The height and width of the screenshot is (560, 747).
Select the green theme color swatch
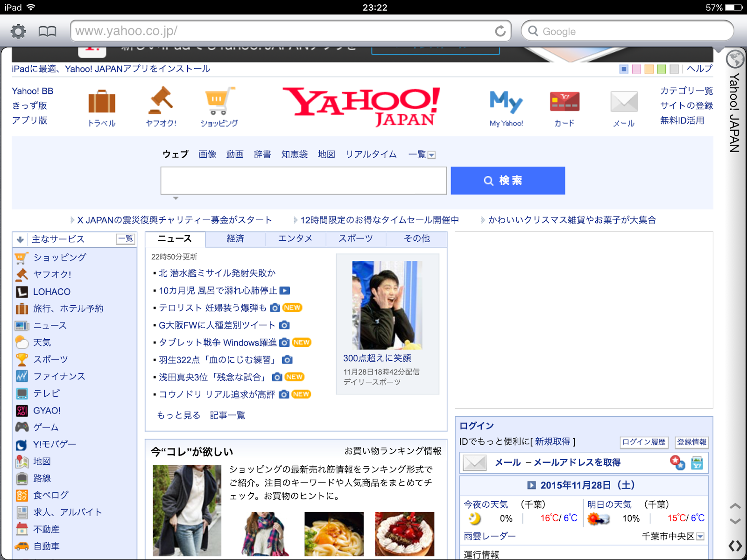tap(662, 69)
